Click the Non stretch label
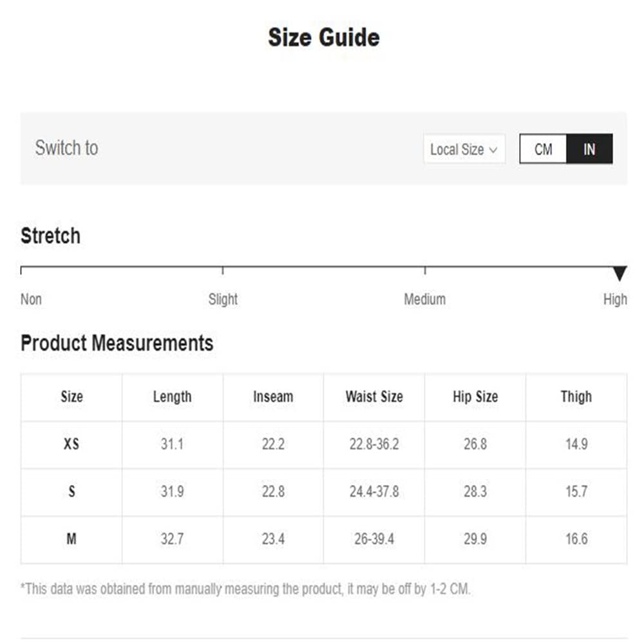 click(31, 299)
